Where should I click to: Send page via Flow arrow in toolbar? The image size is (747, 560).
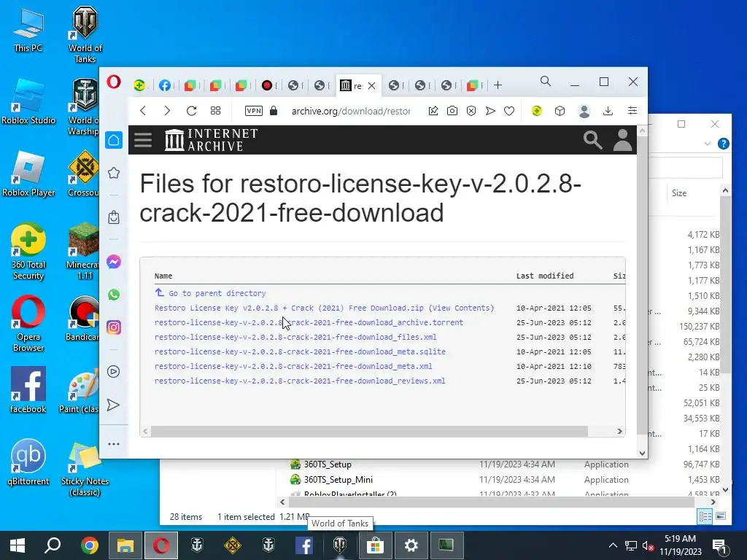point(490,111)
